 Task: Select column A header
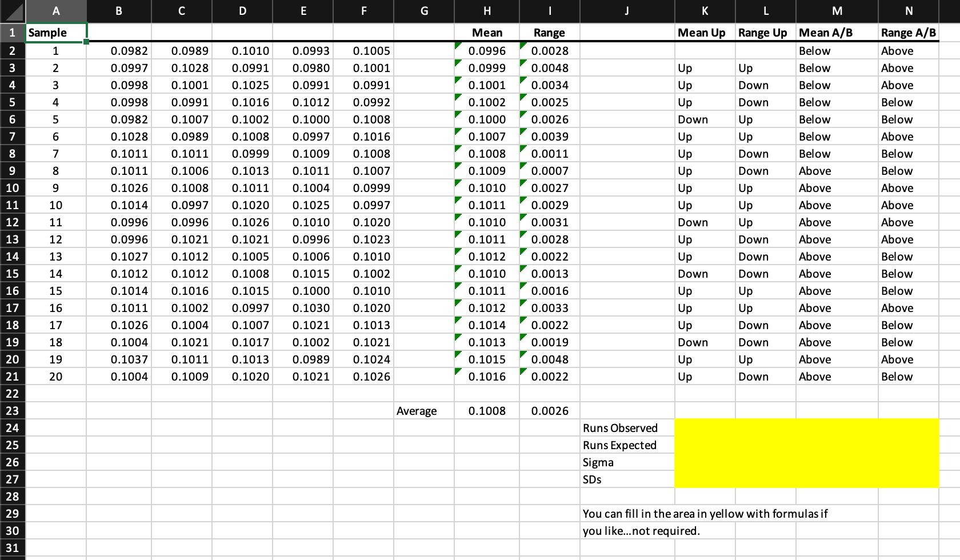click(56, 11)
